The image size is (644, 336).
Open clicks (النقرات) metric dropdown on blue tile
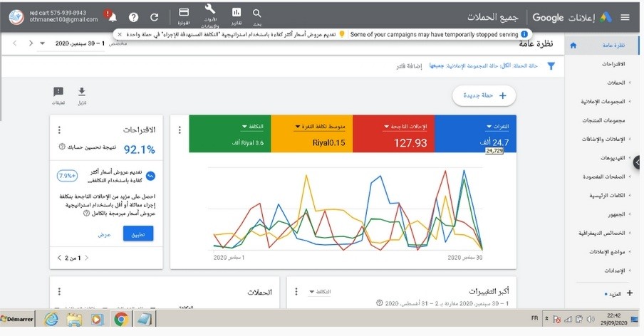(497, 127)
